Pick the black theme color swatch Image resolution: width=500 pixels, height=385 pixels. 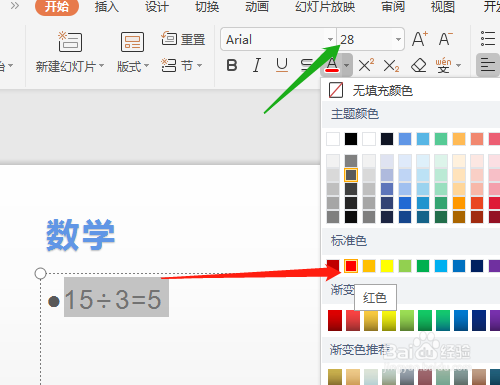[351, 139]
